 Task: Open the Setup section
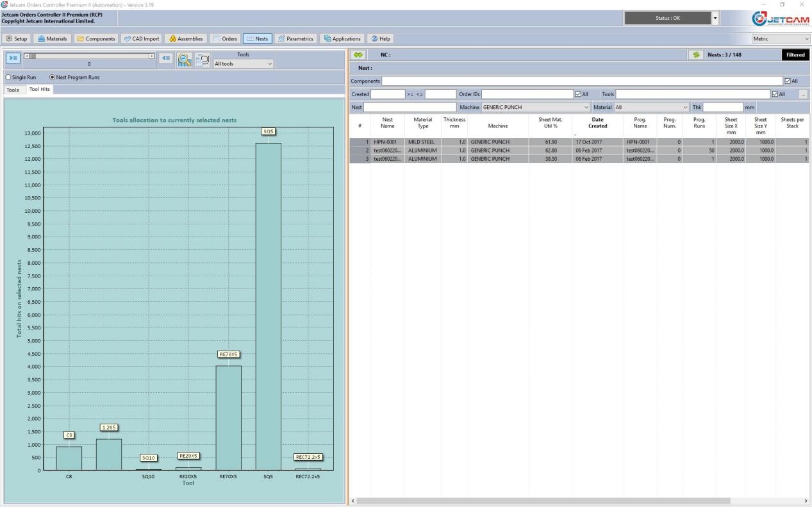click(17, 38)
